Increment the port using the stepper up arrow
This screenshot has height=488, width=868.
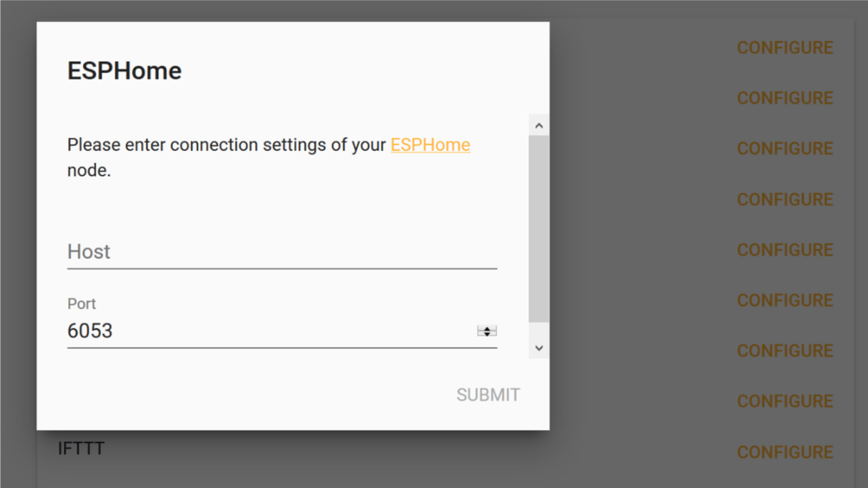(486, 327)
